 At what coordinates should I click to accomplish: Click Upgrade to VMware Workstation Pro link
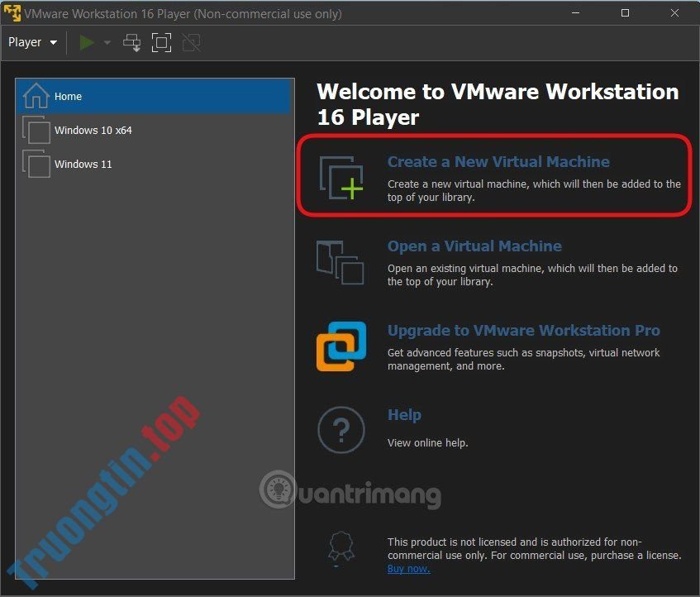click(x=524, y=330)
